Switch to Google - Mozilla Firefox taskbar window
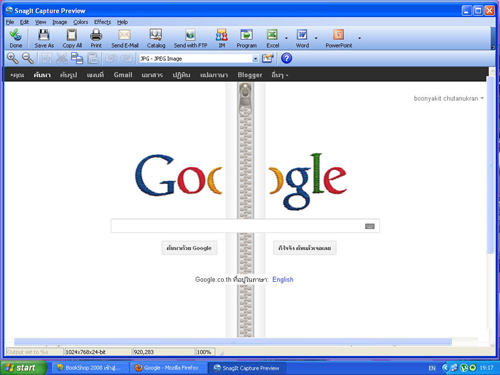 coord(169,368)
